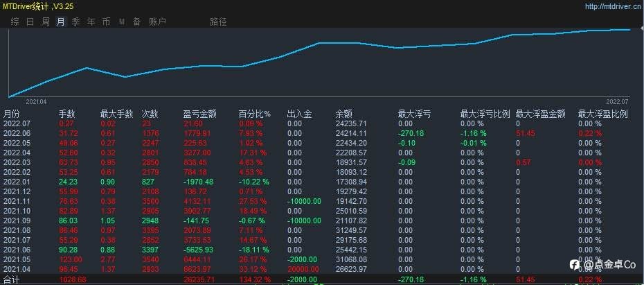Screen dimensions: 644x285
Task: Select the 2021.12 month row
Action: 322,191
